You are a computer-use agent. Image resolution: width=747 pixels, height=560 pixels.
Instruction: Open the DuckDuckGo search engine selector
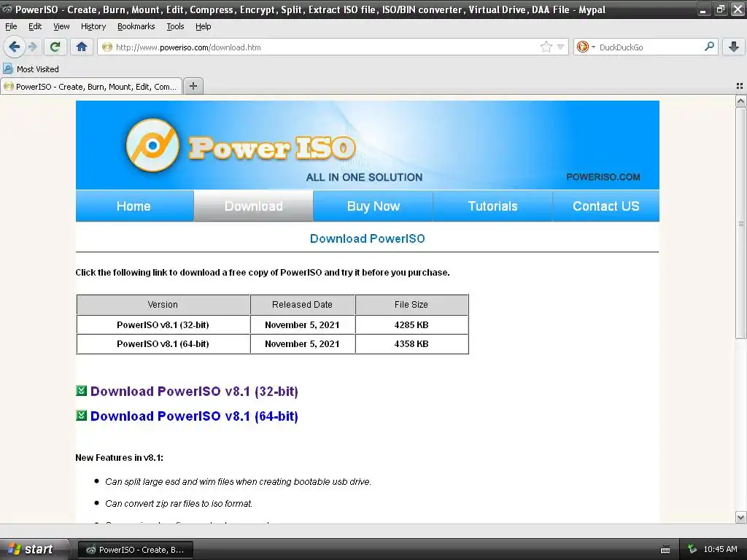[586, 47]
